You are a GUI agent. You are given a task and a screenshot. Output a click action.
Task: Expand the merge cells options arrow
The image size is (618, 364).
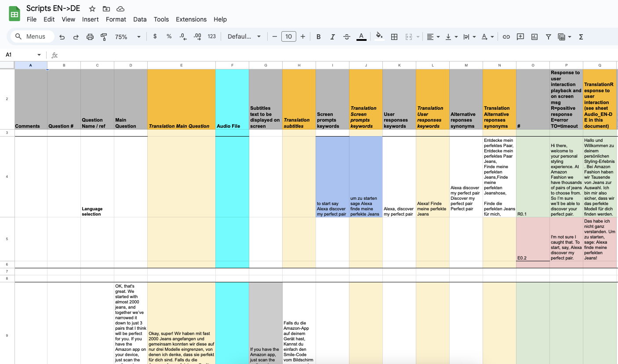coord(418,37)
